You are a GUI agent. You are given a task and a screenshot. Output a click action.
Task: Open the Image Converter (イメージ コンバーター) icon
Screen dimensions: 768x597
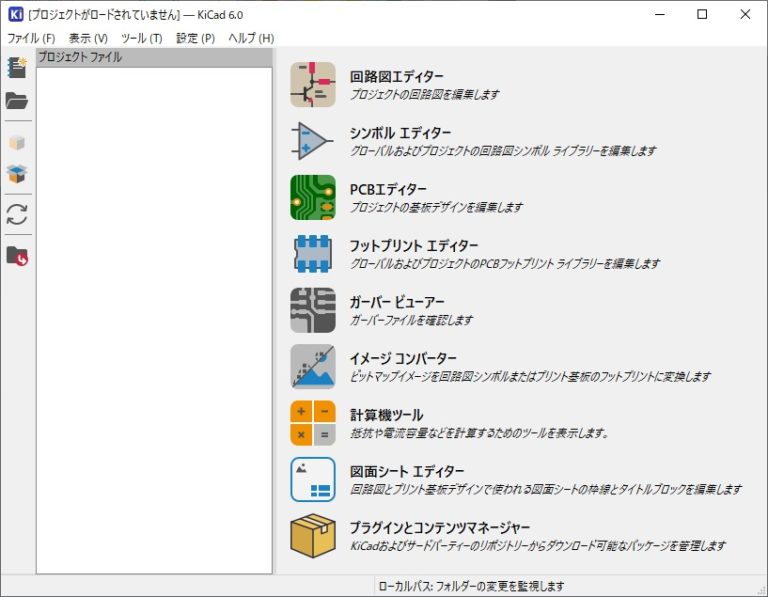click(312, 366)
